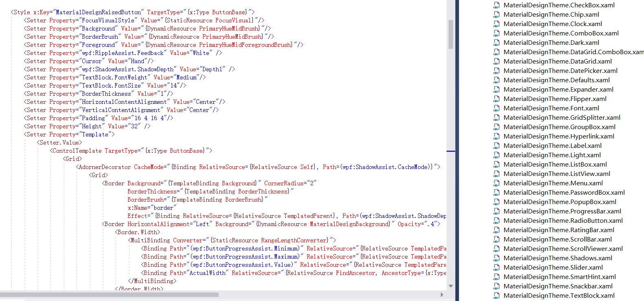Screen dimensions: 644x301
Task: Click the MaterialDesignRaisedButton style key text
Action: coord(98,12)
